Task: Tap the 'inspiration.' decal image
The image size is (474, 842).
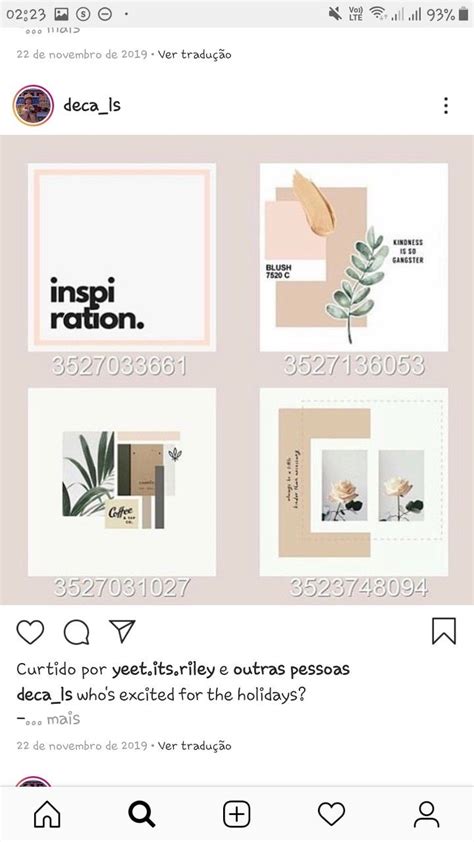Action: point(122,257)
